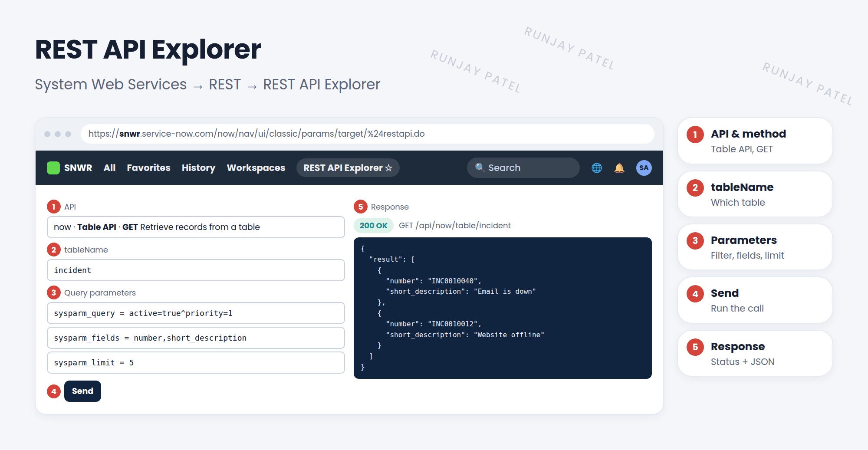This screenshot has width=868, height=450.
Task: Select the tableName legend card
Action: click(x=755, y=194)
